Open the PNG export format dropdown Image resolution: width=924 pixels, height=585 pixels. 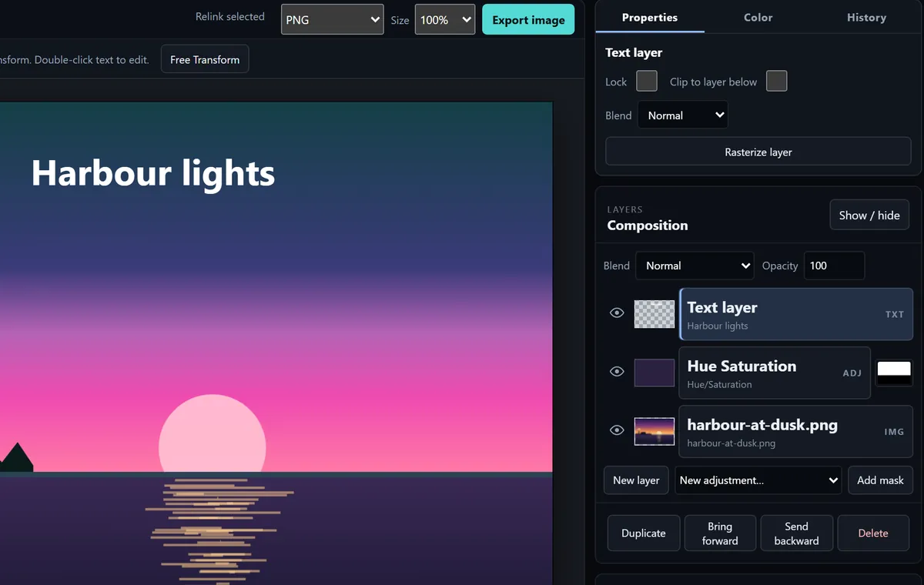tap(333, 20)
